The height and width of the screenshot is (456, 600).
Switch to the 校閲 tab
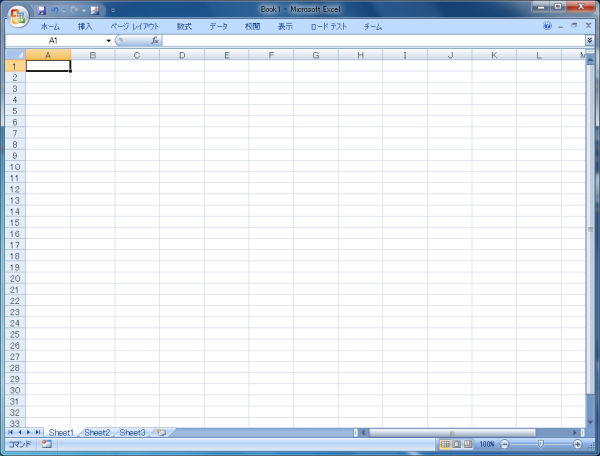253,26
